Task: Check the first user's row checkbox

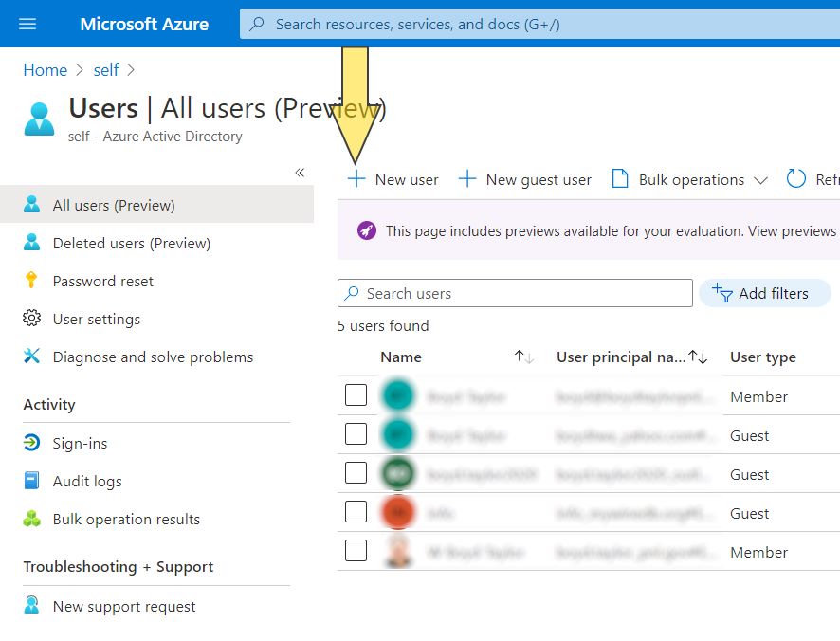Action: tap(356, 395)
